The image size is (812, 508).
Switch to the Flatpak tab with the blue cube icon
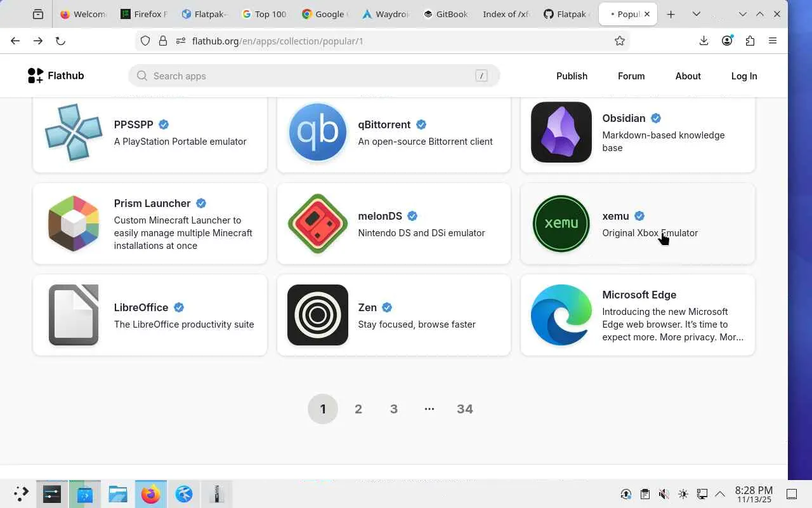click(204, 14)
